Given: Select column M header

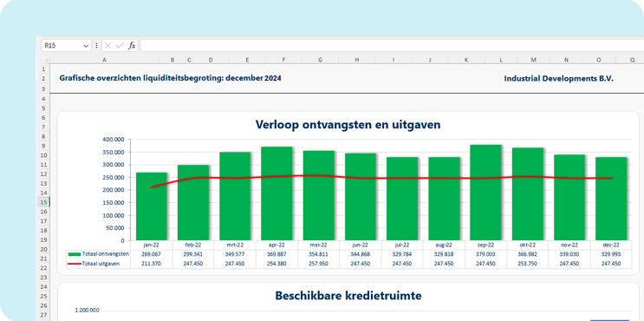Looking at the screenshot, I should (533, 60).
